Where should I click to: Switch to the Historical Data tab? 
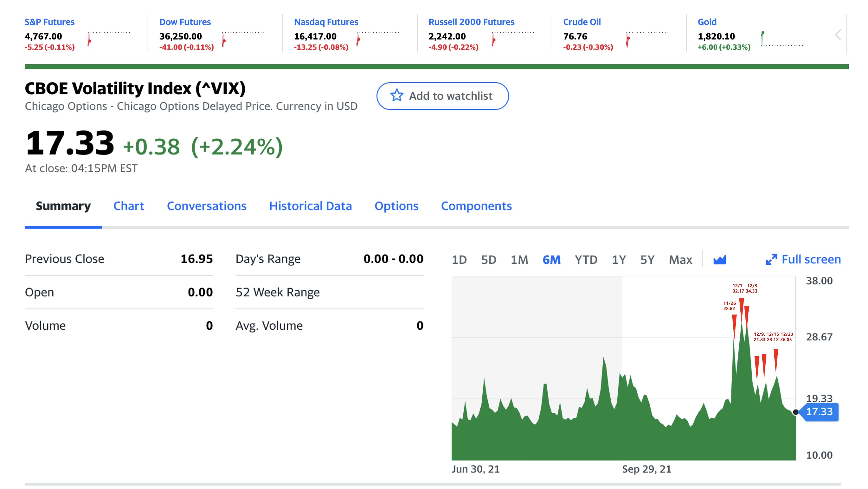click(x=310, y=206)
